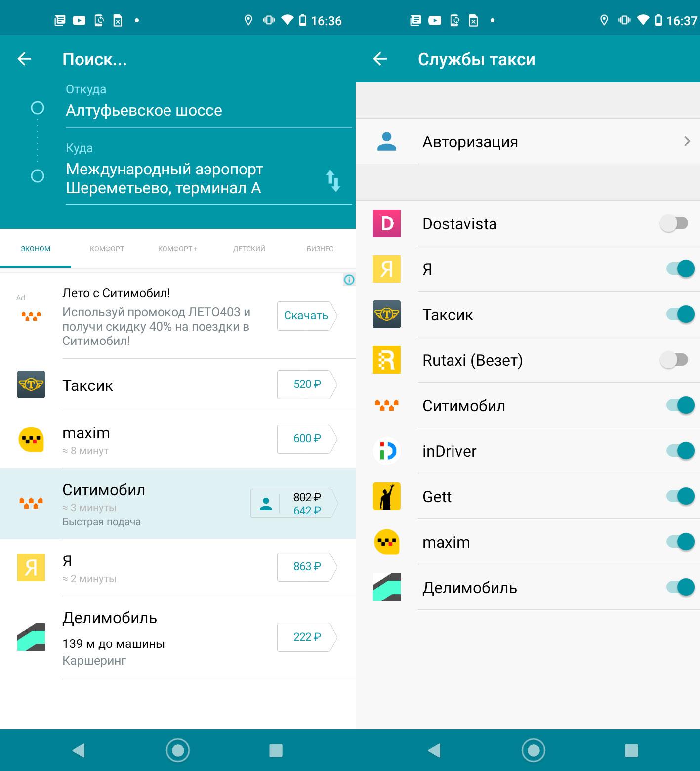Tap the Таксик logo in services list

[387, 314]
